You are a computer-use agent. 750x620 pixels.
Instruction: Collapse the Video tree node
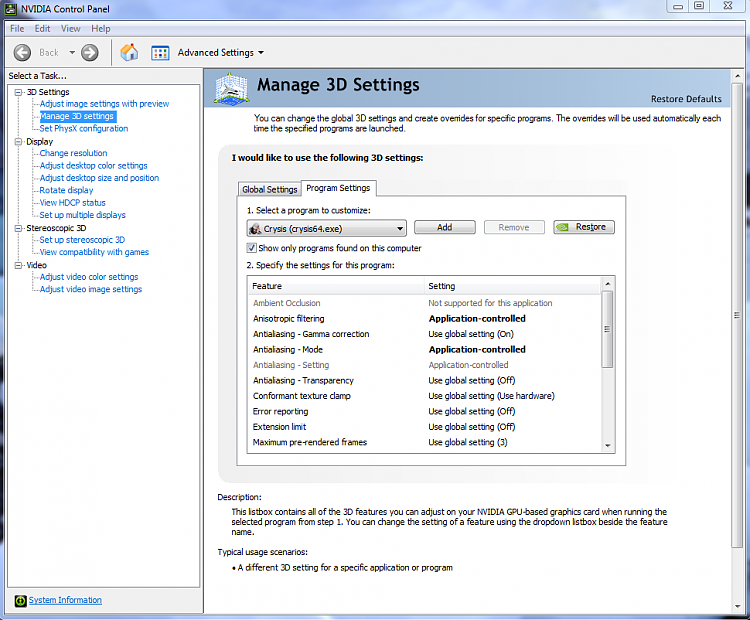click(18, 265)
